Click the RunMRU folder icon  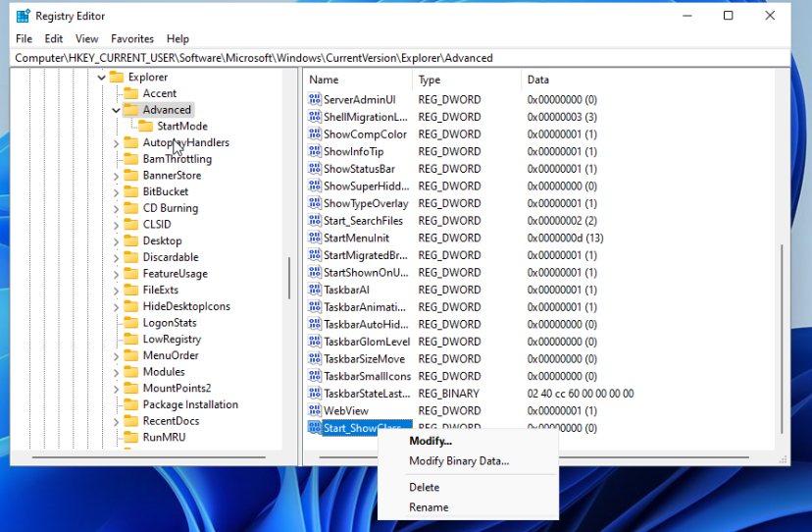pyautogui.click(x=131, y=437)
